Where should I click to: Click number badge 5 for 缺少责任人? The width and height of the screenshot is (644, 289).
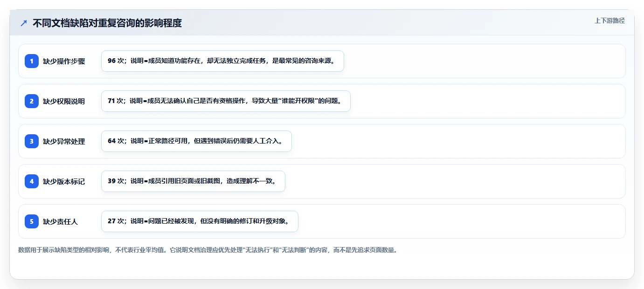click(x=32, y=221)
